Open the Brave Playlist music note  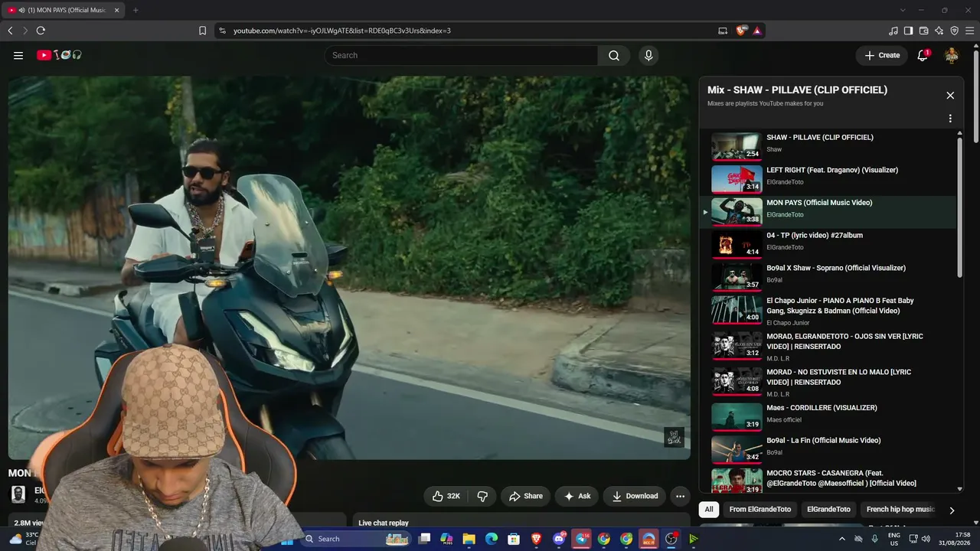893,31
